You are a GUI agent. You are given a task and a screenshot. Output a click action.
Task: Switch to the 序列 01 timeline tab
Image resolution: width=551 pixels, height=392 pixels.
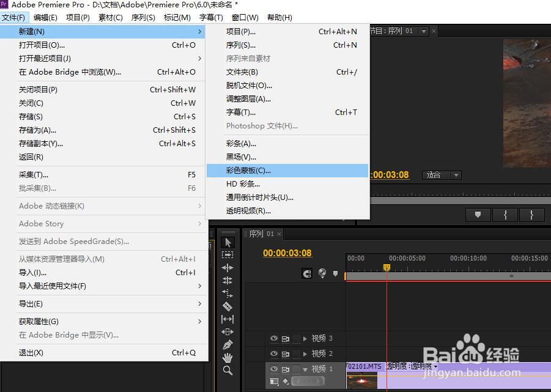click(261, 234)
